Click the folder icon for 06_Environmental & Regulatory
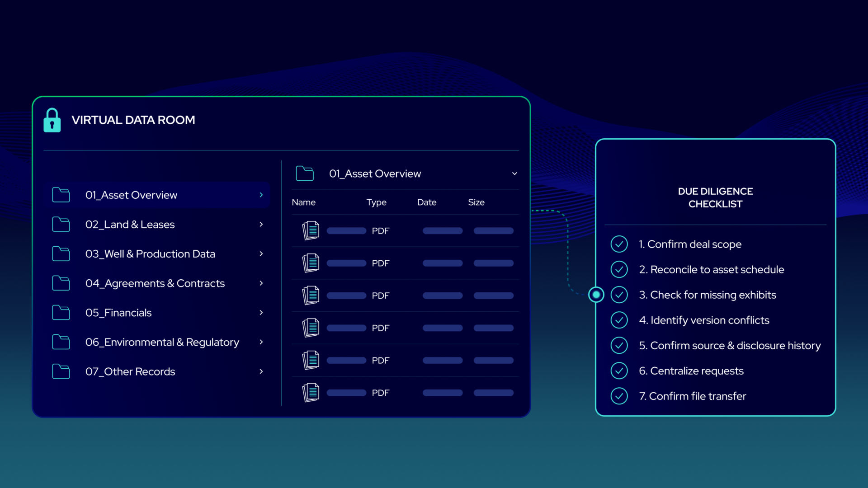868x488 pixels. 61,342
